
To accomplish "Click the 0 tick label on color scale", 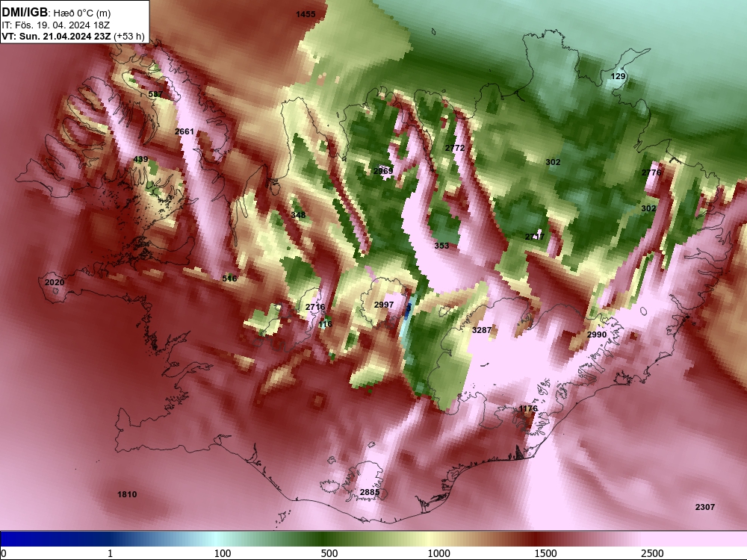I will 4,553.
